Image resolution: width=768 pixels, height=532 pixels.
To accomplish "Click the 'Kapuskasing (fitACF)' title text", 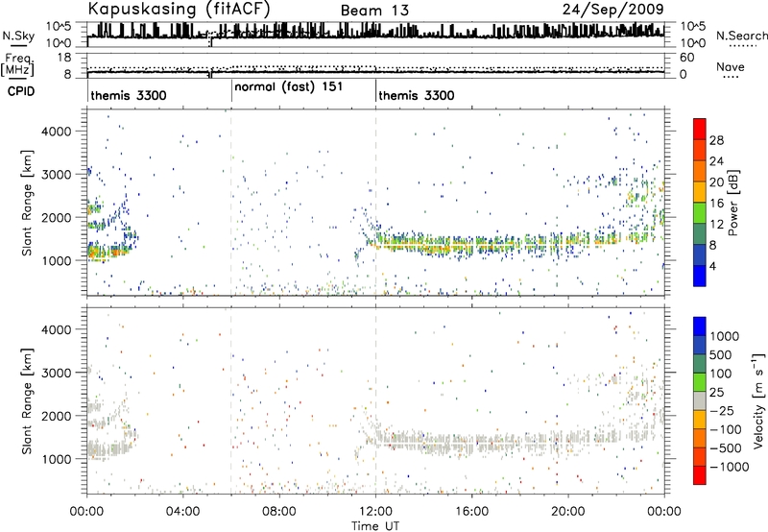I will pyautogui.click(x=180, y=10).
